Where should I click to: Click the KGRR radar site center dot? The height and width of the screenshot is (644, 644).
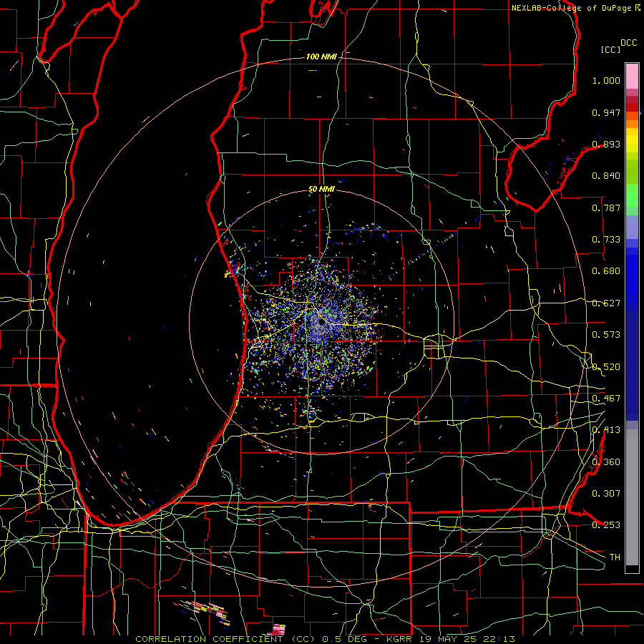pos(321,323)
